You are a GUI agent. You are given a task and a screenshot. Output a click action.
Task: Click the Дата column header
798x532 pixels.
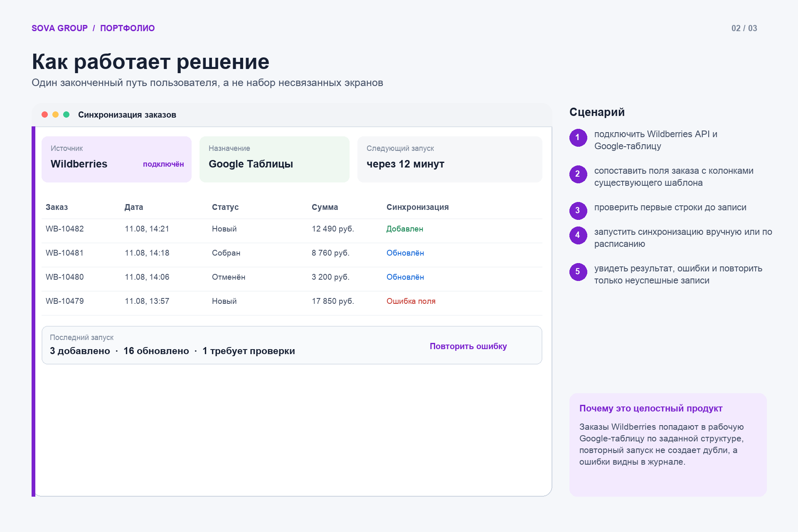click(134, 207)
